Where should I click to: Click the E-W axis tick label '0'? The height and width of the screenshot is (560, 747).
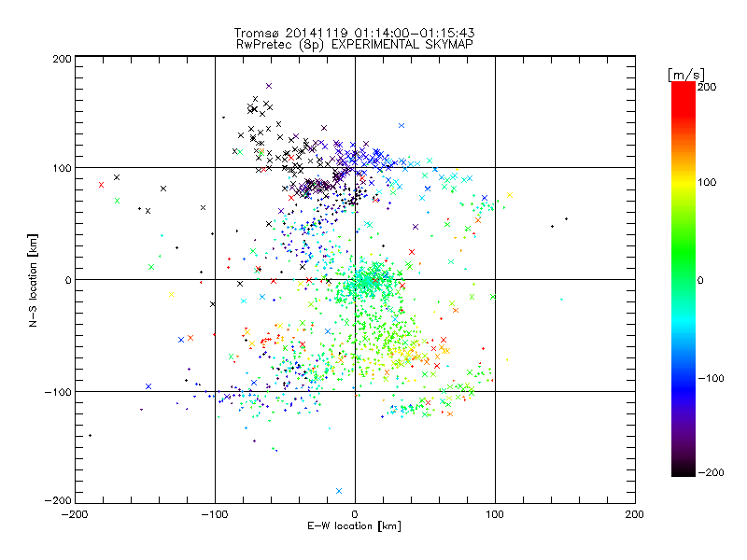click(355, 514)
